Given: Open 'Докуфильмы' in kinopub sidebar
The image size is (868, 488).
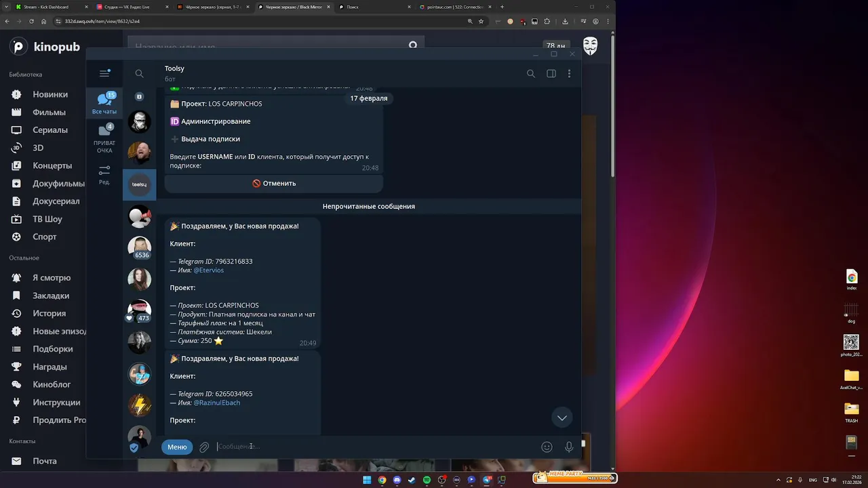Looking at the screenshot, I should coord(58,183).
